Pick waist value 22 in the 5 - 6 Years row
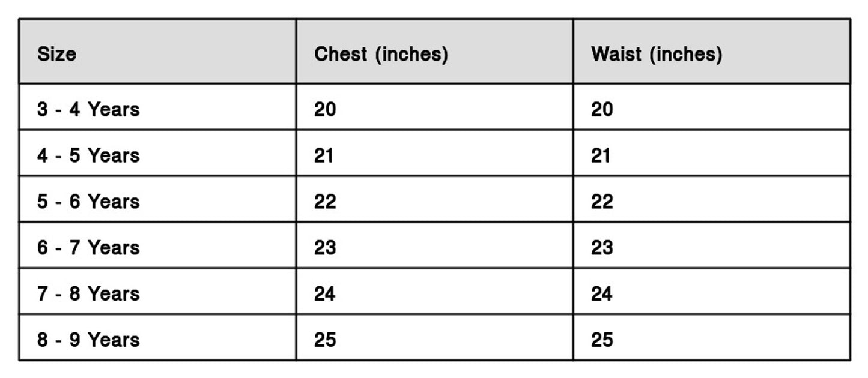The height and width of the screenshot is (378, 868). (602, 202)
